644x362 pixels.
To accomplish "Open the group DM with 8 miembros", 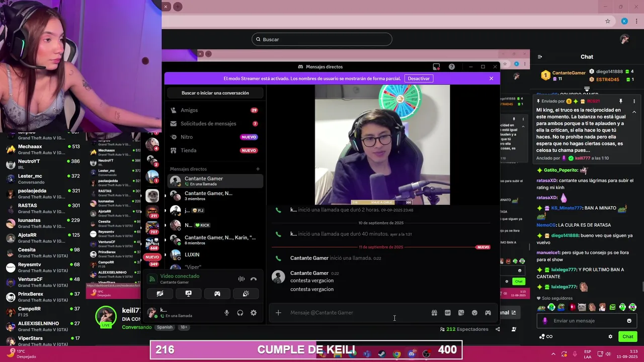I will coord(215,240).
